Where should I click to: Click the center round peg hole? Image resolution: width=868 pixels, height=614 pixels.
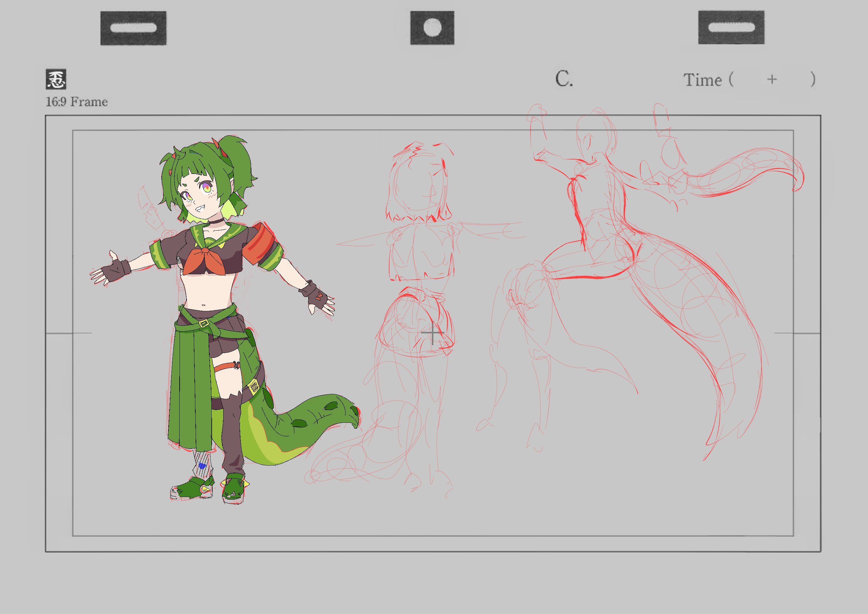(432, 28)
